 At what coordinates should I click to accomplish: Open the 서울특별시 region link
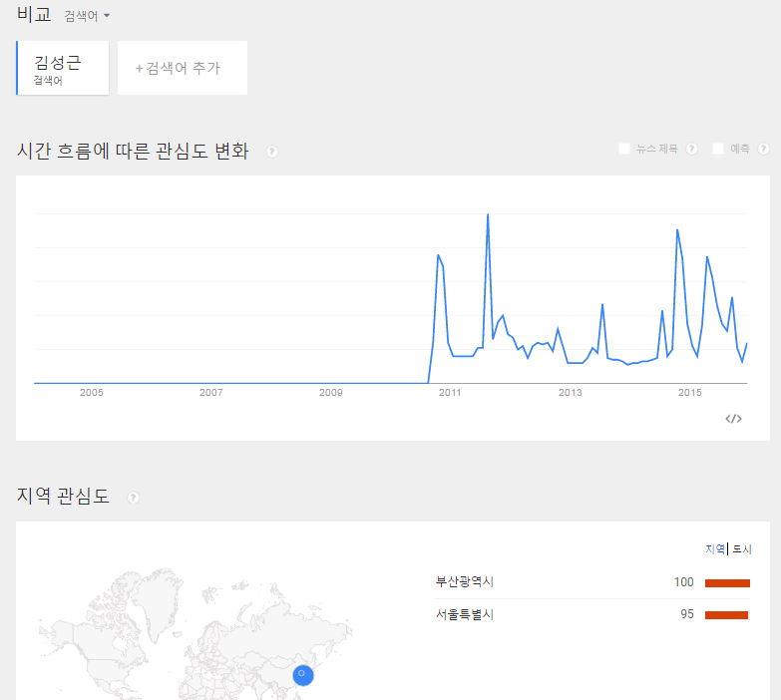[465, 615]
